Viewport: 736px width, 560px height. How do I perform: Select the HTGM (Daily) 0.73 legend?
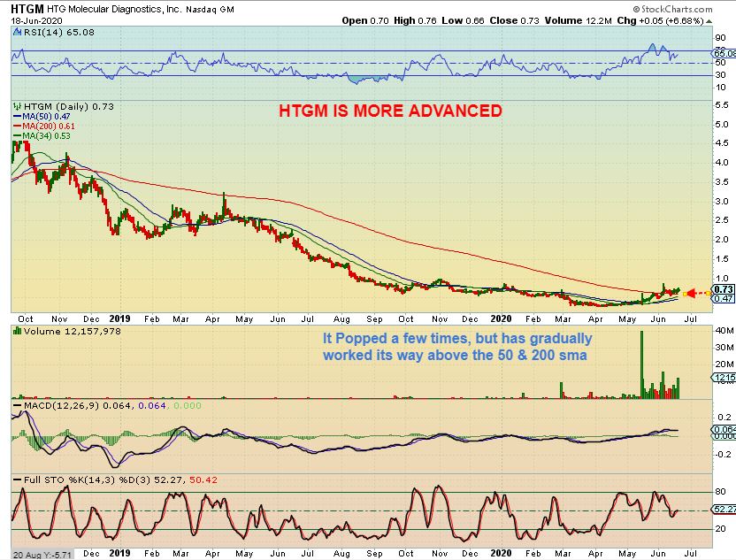69,106
